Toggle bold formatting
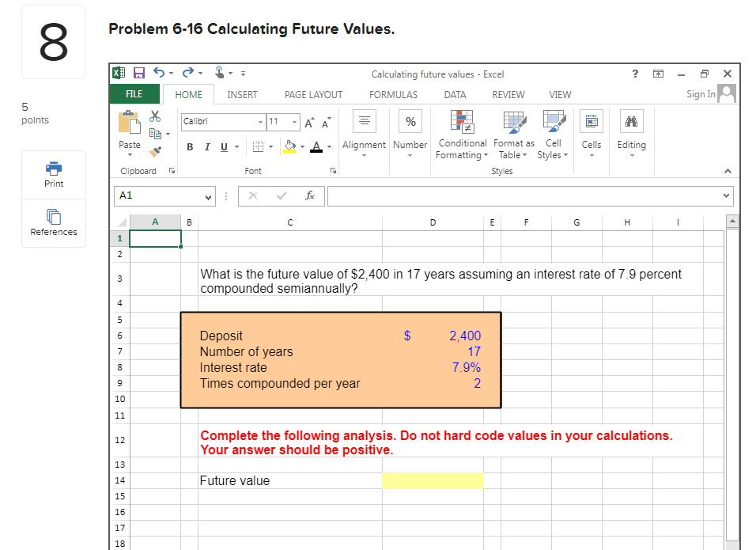 (189, 147)
